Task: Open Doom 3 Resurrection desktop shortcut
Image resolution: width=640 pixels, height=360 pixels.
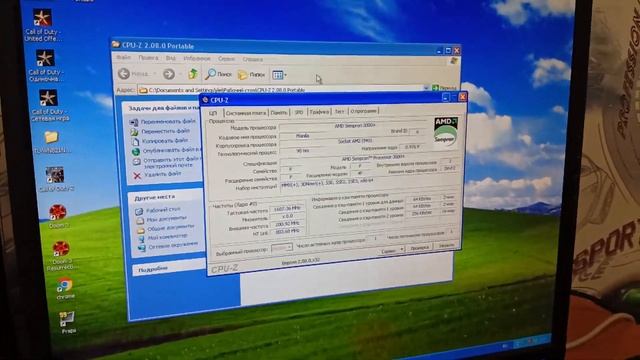Action: [61, 255]
